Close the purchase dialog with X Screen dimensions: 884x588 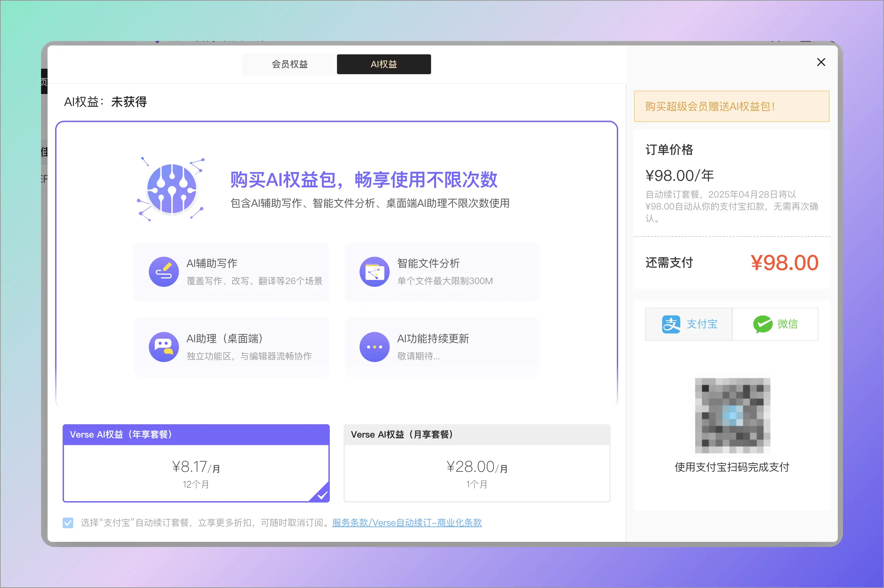[x=821, y=62]
